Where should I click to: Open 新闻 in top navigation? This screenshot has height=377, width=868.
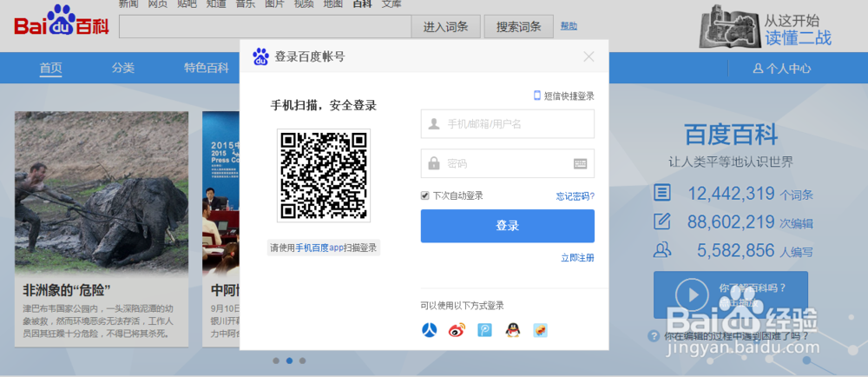tap(128, 3)
